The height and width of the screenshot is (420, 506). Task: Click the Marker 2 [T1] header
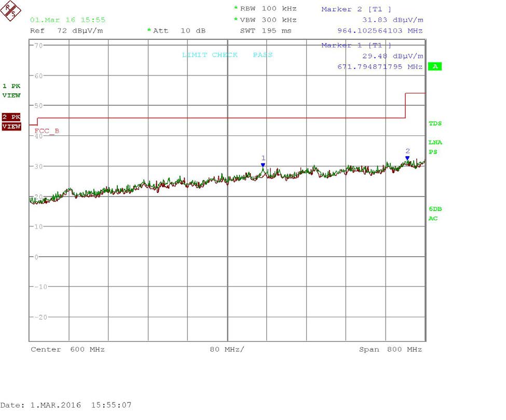[356, 9]
